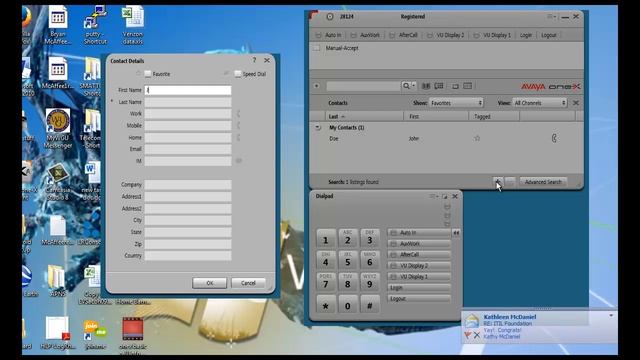Click the Dialpad pop-out window icon
The width and height of the screenshot is (640, 360).
[445, 196]
